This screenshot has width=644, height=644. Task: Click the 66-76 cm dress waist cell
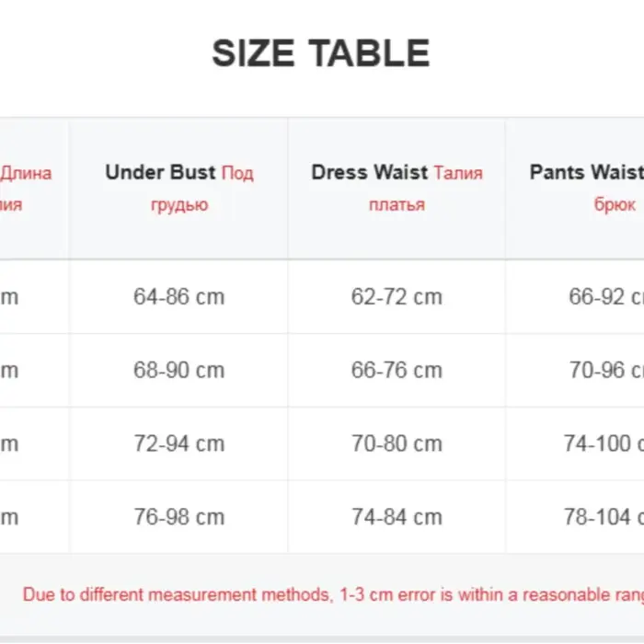tap(397, 370)
